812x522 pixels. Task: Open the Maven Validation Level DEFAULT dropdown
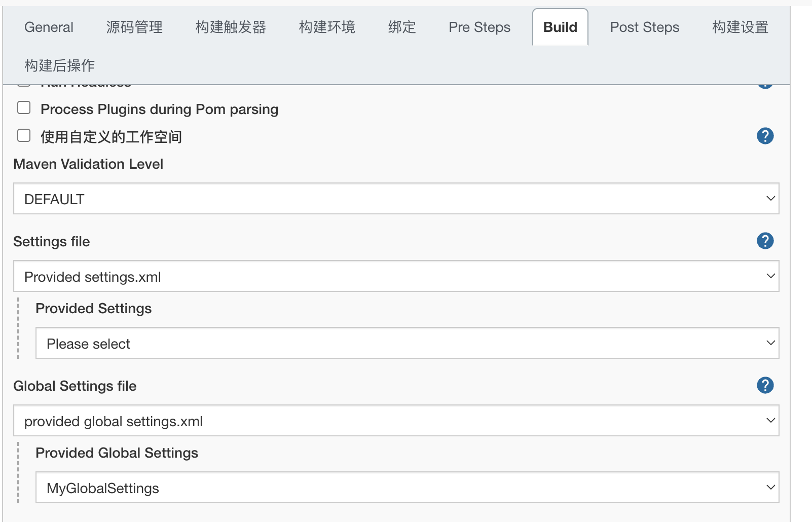click(x=396, y=199)
